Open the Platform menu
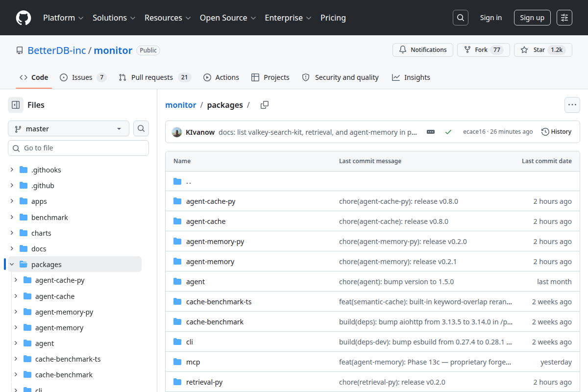 click(63, 18)
